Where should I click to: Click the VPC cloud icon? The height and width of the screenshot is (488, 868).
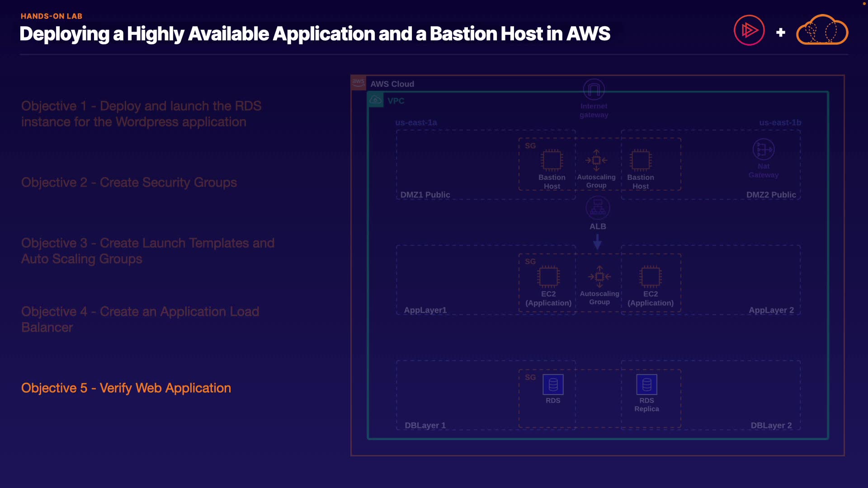point(376,100)
